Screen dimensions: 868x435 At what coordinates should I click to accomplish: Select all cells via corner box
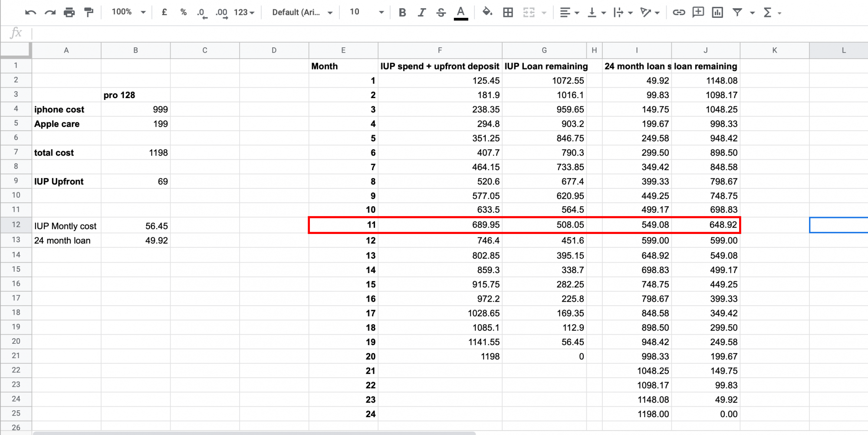(x=16, y=50)
